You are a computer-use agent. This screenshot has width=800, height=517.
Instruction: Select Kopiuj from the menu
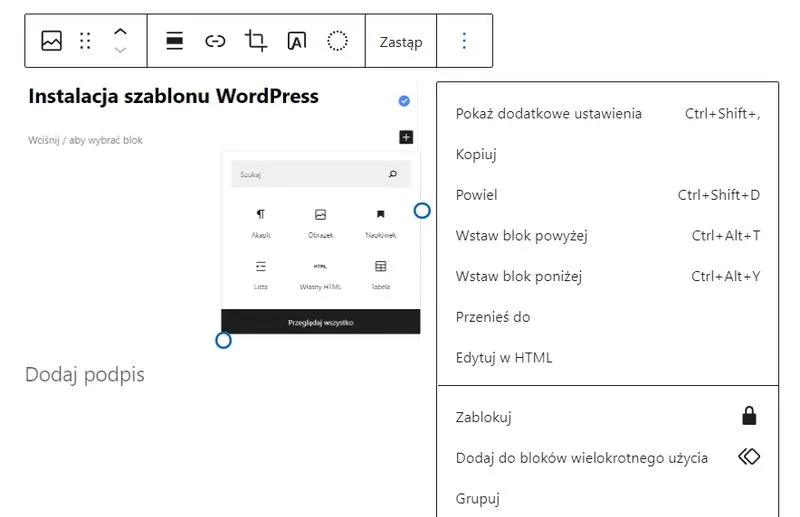point(608,154)
